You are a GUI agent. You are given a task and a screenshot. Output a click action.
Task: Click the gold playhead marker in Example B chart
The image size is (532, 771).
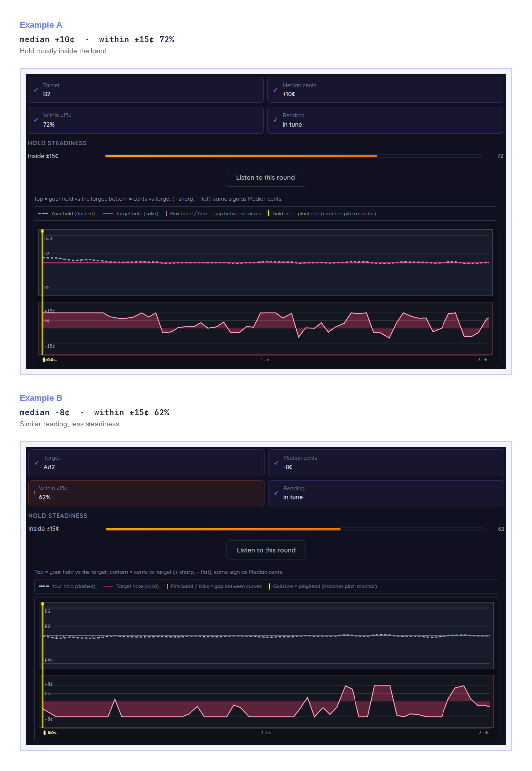(43, 604)
